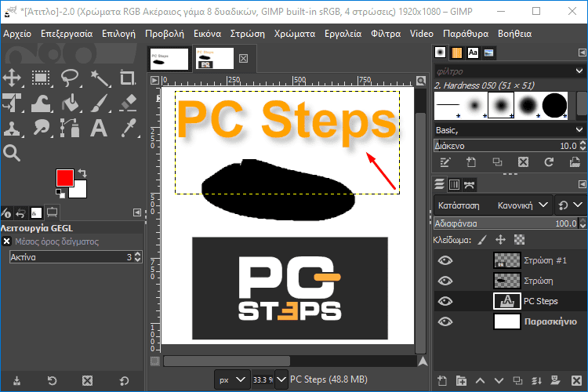Lower the selected layer
The width and height of the screenshot is (588, 392).
(499, 381)
